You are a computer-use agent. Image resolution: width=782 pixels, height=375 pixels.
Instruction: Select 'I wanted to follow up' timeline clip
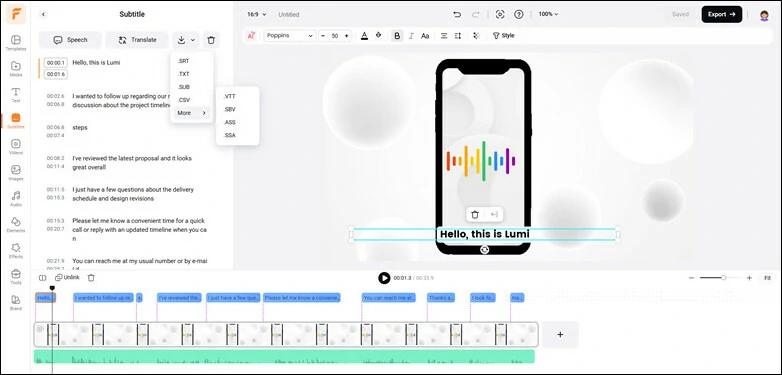(x=104, y=298)
